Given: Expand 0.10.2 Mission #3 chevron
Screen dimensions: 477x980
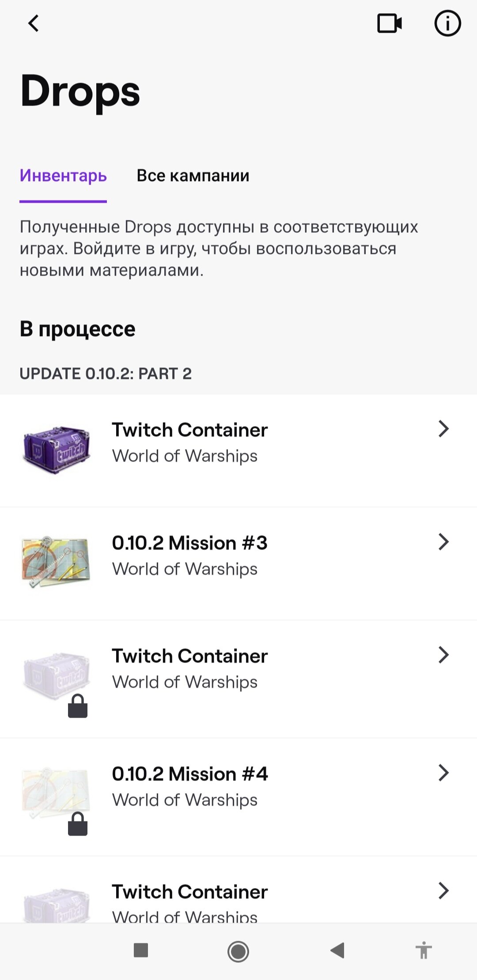Looking at the screenshot, I should tap(443, 542).
